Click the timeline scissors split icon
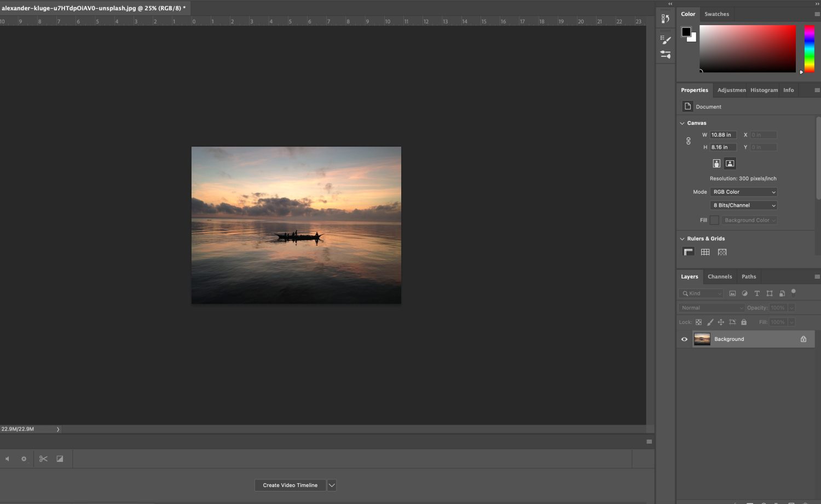The width and height of the screenshot is (821, 504). click(43, 459)
